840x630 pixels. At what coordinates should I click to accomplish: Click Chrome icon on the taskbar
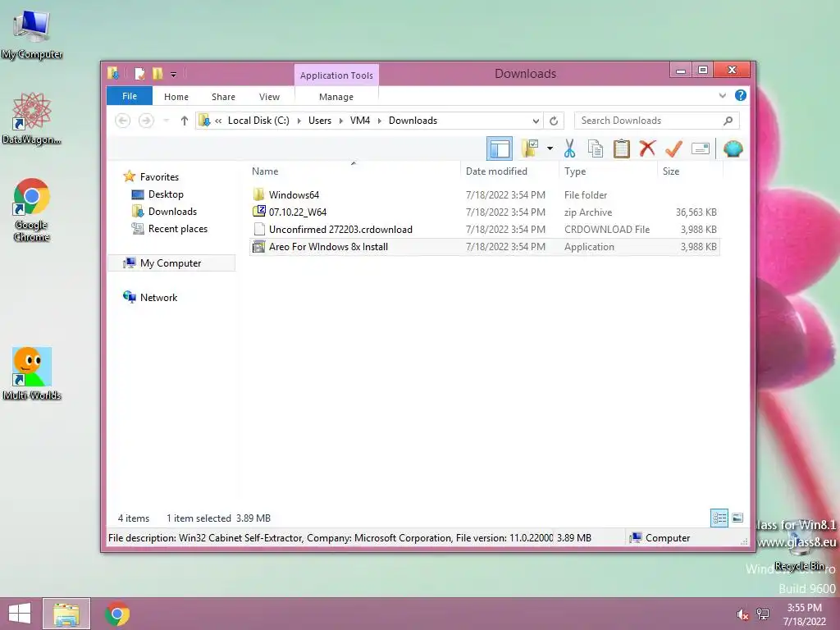116,614
